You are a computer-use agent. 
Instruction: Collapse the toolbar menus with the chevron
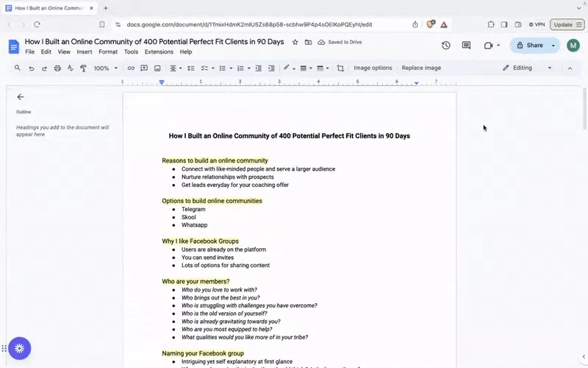pyautogui.click(x=570, y=68)
